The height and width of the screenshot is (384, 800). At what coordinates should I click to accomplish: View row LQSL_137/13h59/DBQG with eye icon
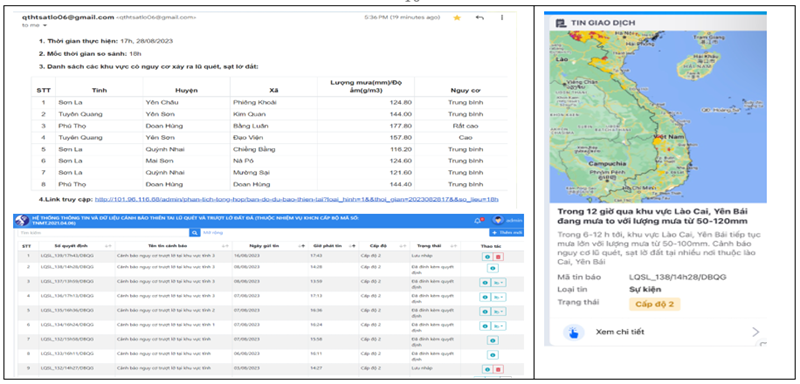(x=485, y=282)
